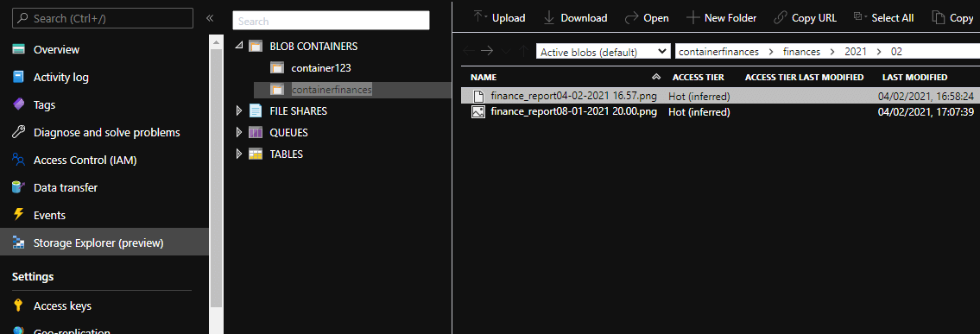The height and width of the screenshot is (334, 980).
Task: Sort by LAST MODIFIED column header
Action: [914, 78]
